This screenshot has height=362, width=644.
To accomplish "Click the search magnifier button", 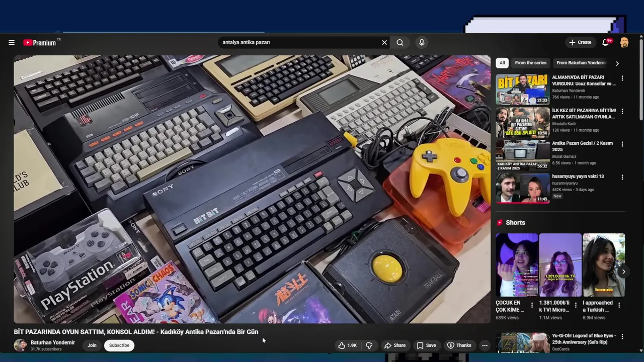I will coord(400,43).
